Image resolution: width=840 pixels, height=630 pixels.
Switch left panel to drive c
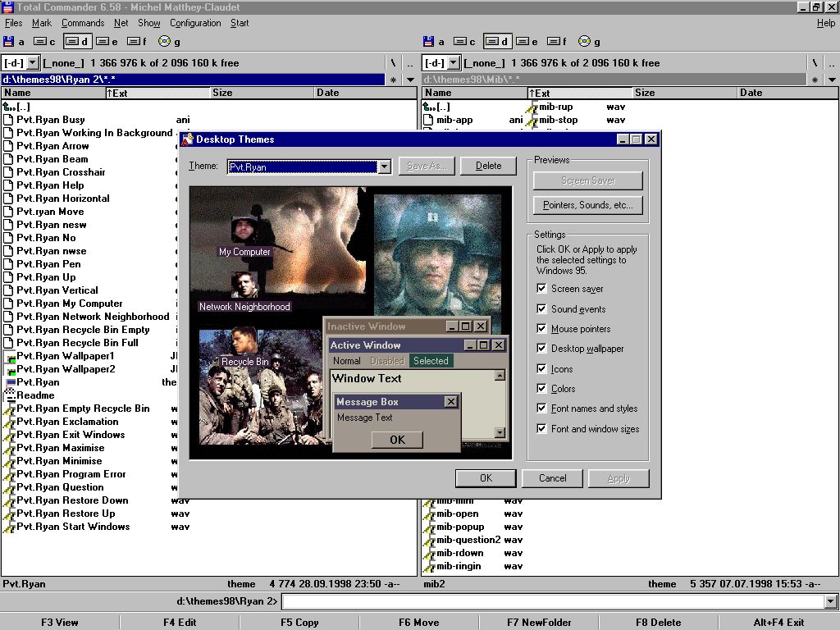pyautogui.click(x=44, y=42)
